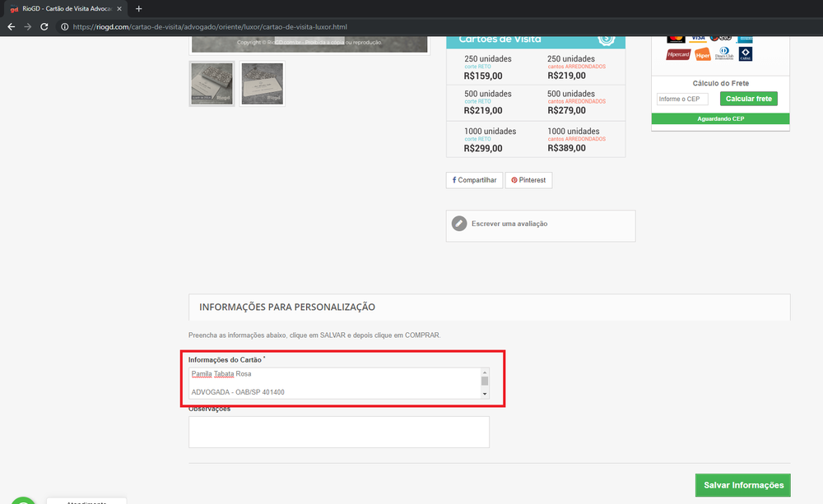823x504 pixels.
Task: Select 500 unidades corte RETO R$219,00
Action: pyautogui.click(x=488, y=102)
